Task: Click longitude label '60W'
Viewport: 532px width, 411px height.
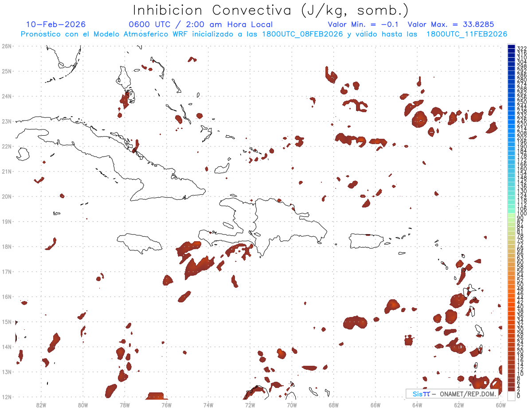Action: 501,405
